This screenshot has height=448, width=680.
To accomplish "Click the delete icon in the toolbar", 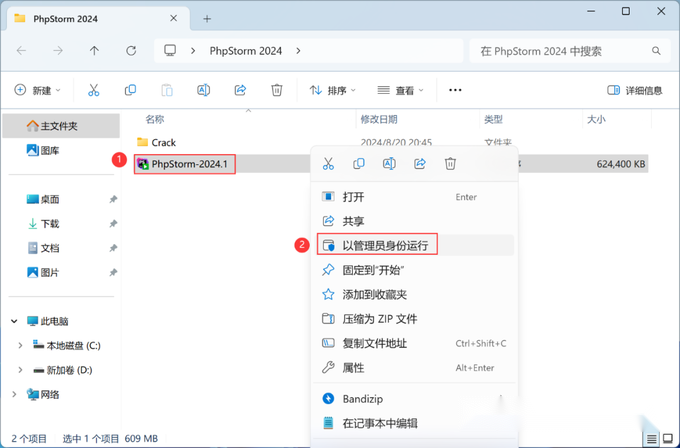I will [277, 90].
